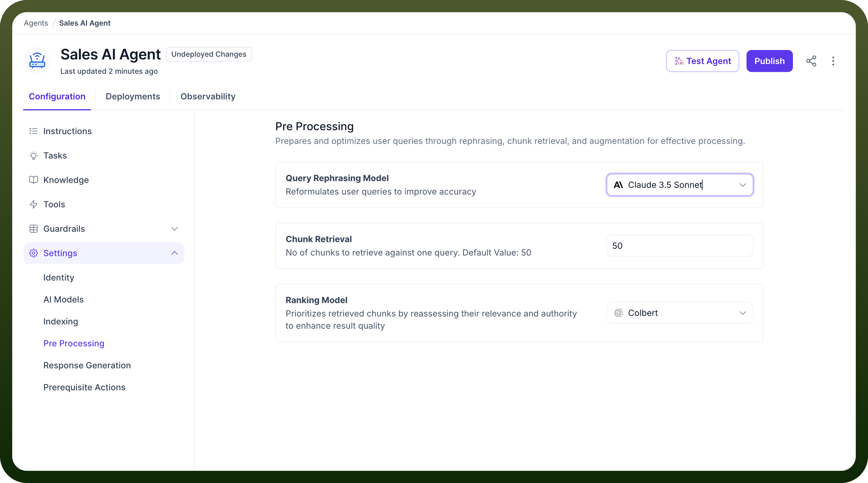Switch to the Configuration tab
The height and width of the screenshot is (483, 868).
click(x=57, y=97)
